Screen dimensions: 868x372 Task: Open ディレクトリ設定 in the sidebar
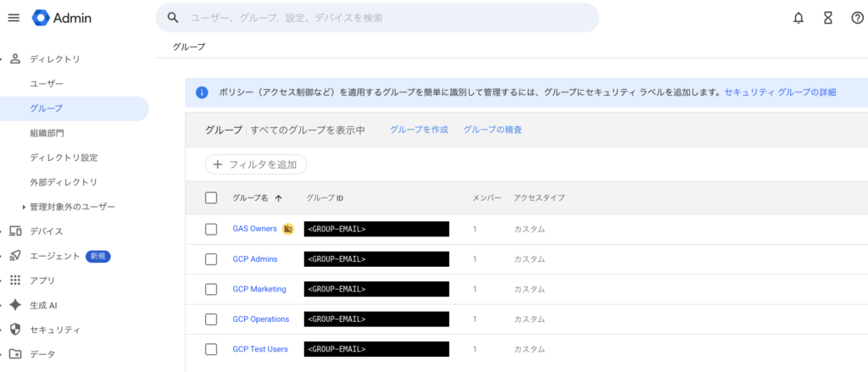tap(64, 158)
